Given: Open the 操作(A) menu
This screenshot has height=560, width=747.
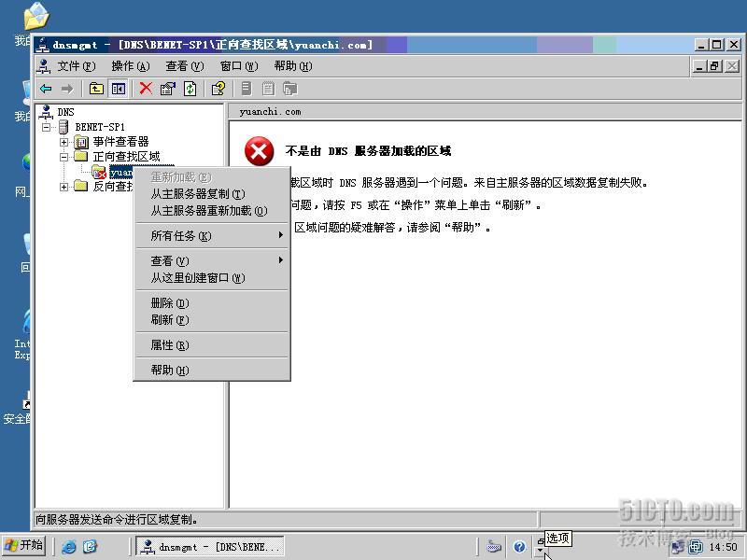Looking at the screenshot, I should (x=131, y=66).
